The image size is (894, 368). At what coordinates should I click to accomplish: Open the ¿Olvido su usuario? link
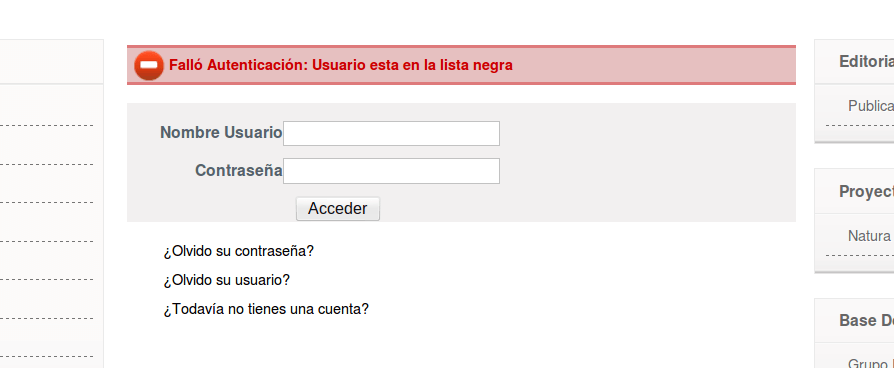226,280
